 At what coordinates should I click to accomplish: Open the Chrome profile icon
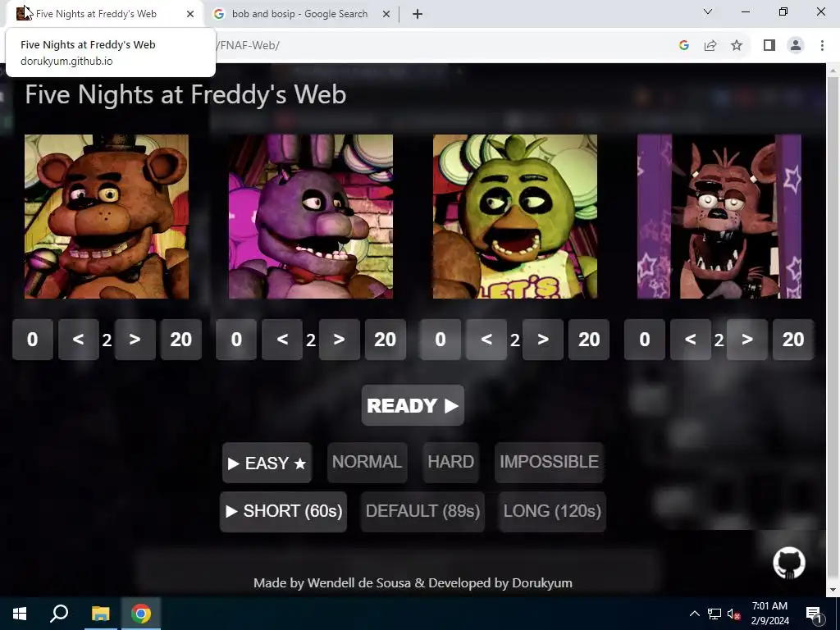tap(796, 46)
